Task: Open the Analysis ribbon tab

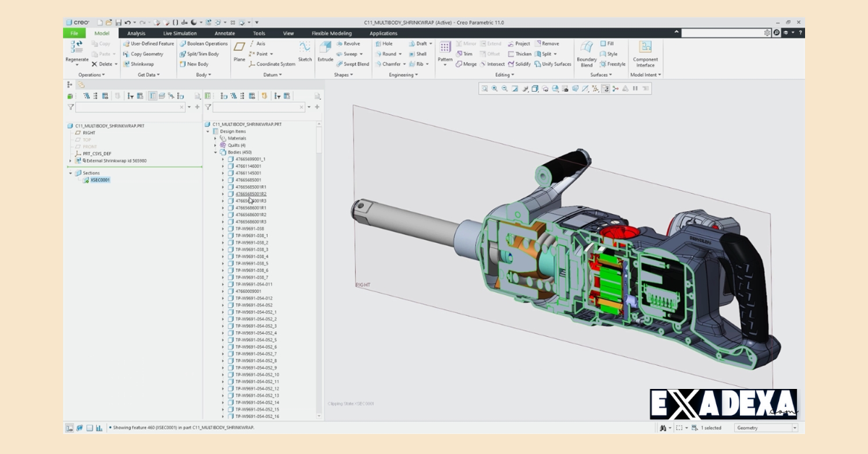Action: [137, 33]
